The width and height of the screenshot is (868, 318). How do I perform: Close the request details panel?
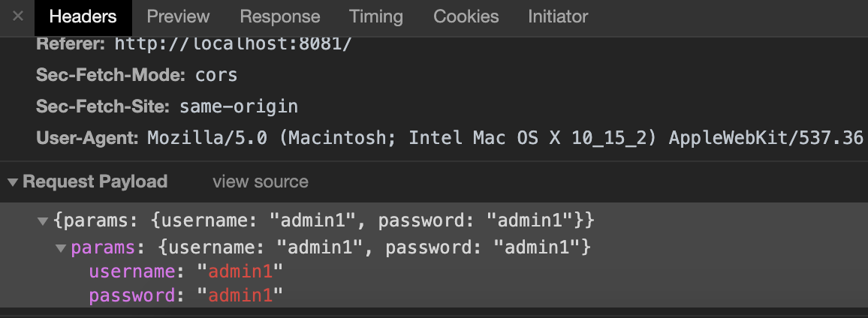coord(19,16)
